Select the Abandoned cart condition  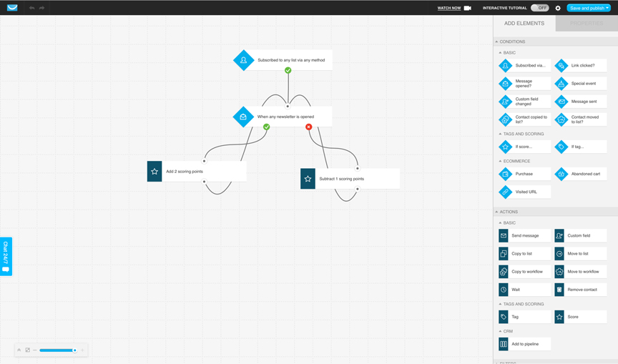581,174
